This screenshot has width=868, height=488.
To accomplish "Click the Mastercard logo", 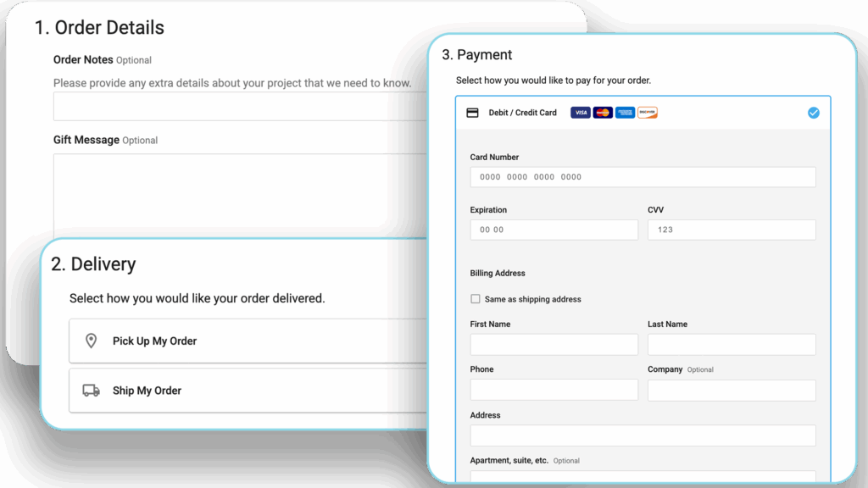I will (603, 113).
